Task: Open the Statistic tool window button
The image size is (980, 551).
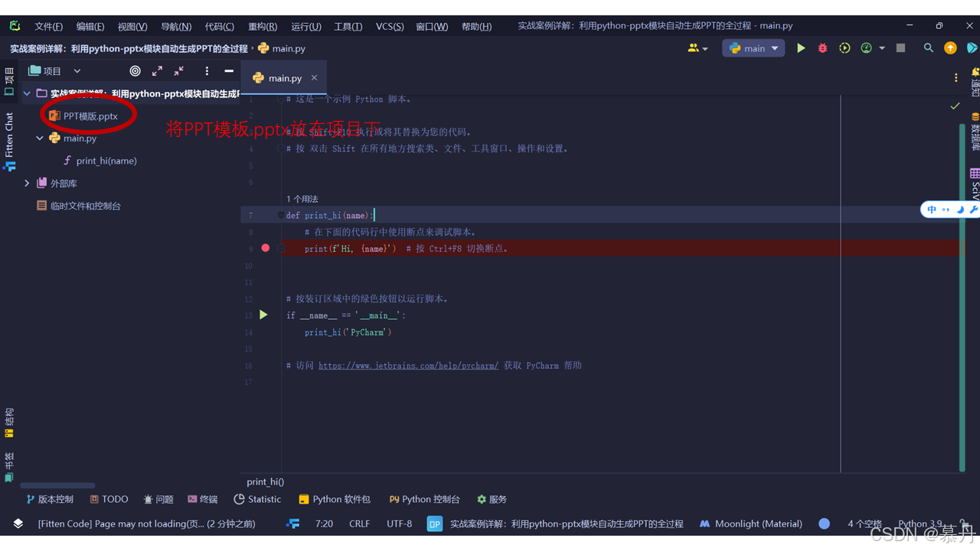Action: 257,499
